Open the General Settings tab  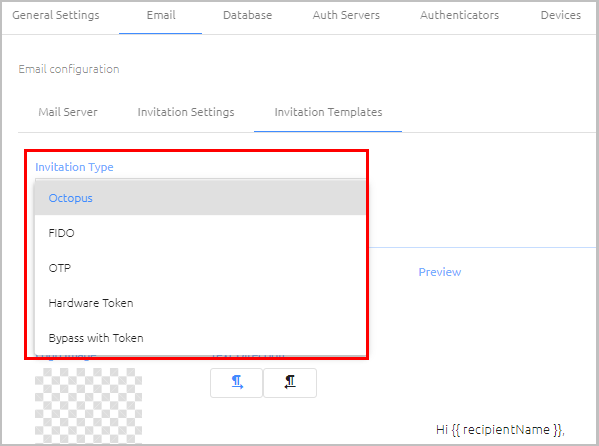pyautogui.click(x=56, y=15)
